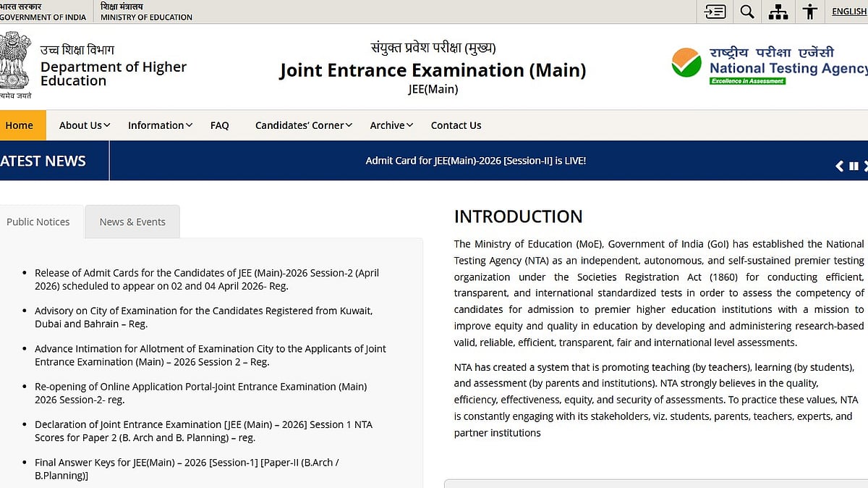The height and width of the screenshot is (488, 868).
Task: Select the Public Notices tab
Action: pyautogui.click(x=38, y=222)
